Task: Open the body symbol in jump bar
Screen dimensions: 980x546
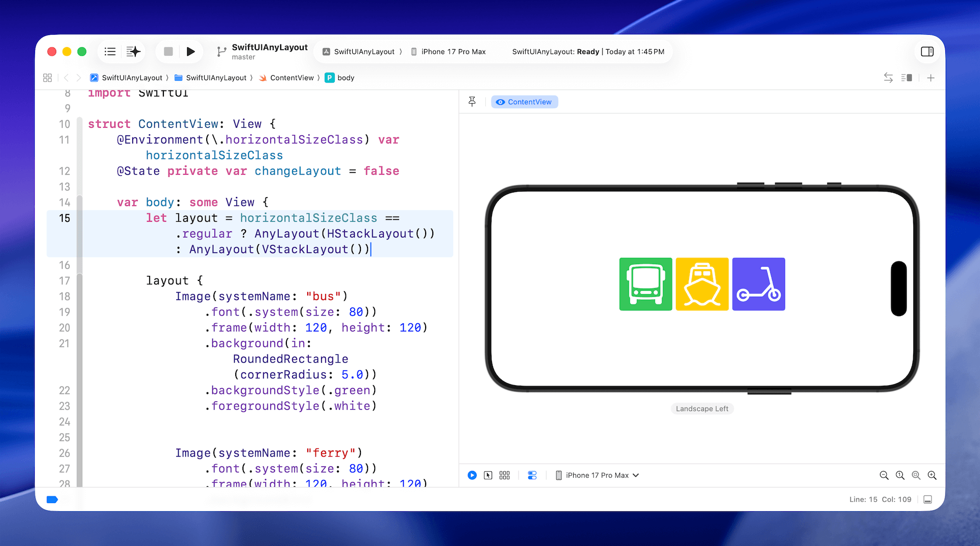Action: [345, 78]
